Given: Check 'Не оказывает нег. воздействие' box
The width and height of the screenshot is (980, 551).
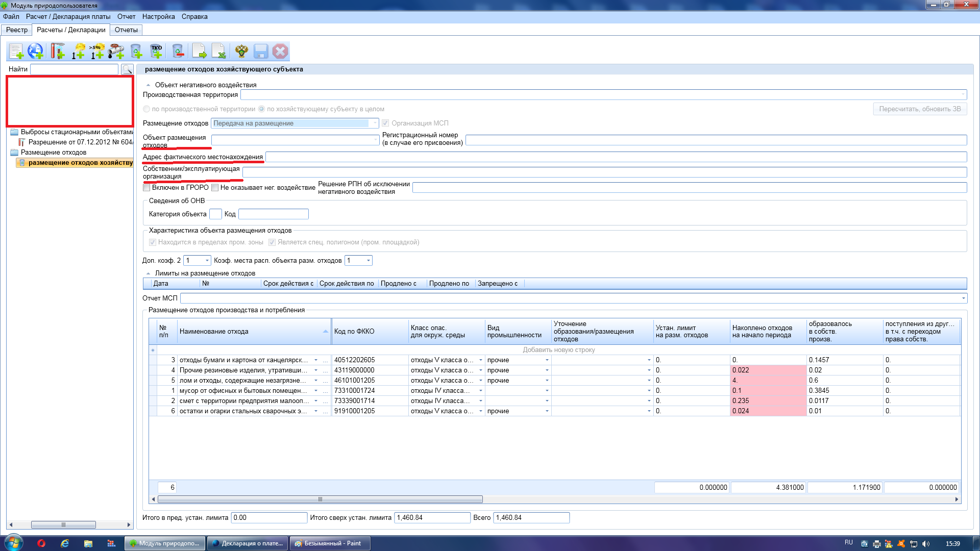Looking at the screenshot, I should [215, 188].
